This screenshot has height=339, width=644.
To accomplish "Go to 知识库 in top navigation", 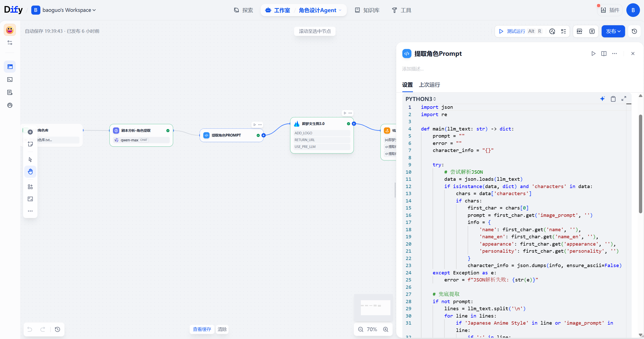I will click(368, 10).
